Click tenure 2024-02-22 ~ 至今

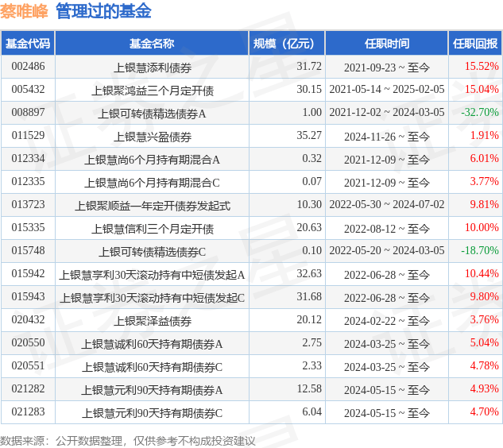[387, 321]
